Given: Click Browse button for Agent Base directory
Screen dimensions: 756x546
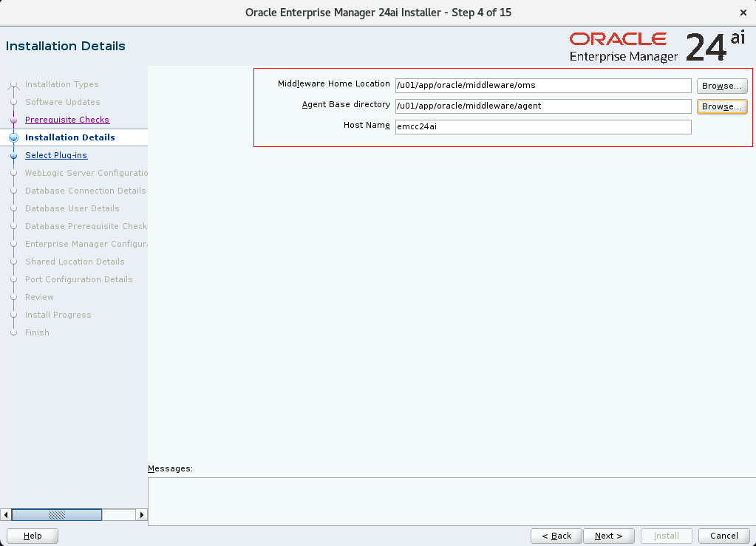Looking at the screenshot, I should [x=722, y=106].
